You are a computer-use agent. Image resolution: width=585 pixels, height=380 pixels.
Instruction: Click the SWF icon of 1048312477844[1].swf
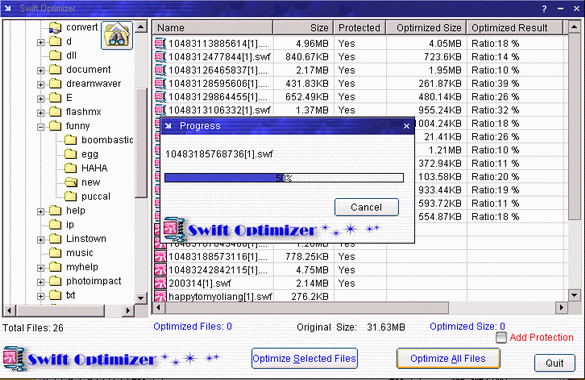(x=160, y=57)
